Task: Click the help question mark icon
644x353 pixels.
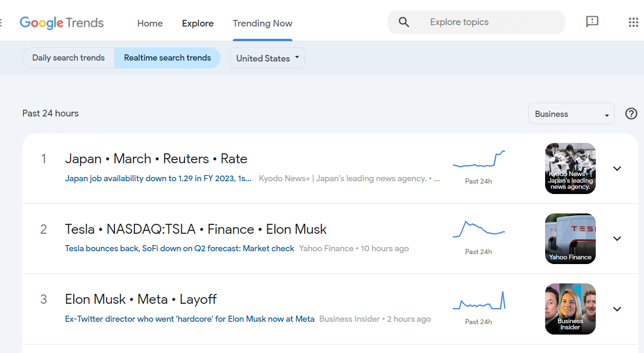Action: [x=631, y=114]
